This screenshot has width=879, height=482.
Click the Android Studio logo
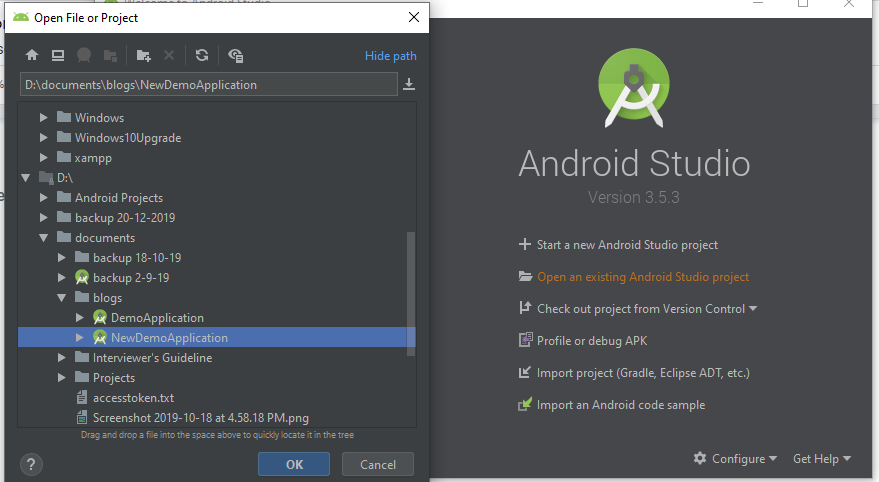634,87
